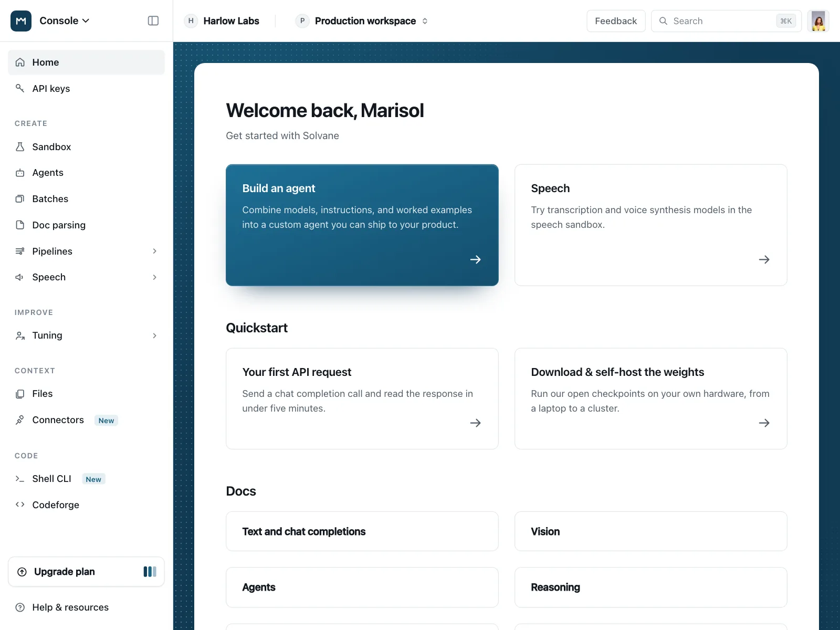Screen dimensions: 840x630
Task: Click the search magnifier icon
Action: point(664,21)
